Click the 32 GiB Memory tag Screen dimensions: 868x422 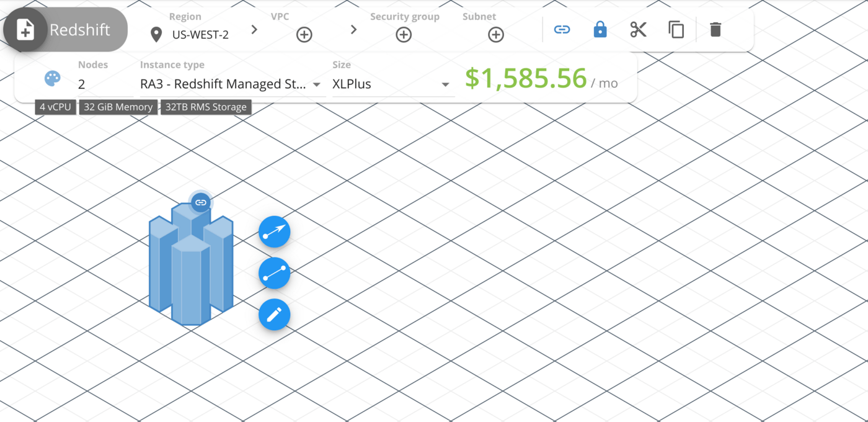[118, 107]
